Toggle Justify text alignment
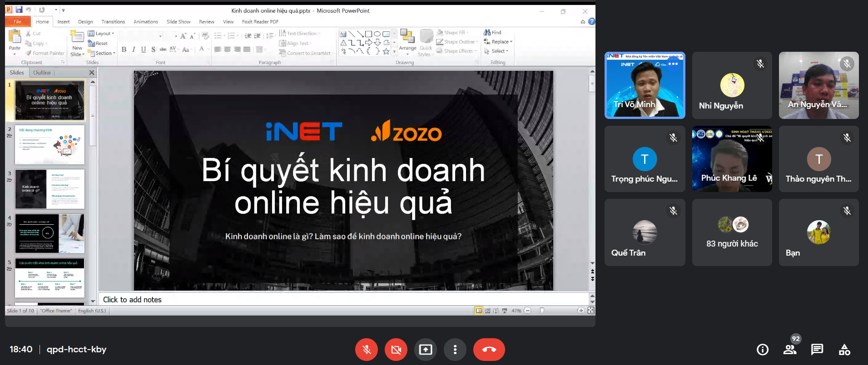Viewport: 868px width, 365px height. point(247,49)
